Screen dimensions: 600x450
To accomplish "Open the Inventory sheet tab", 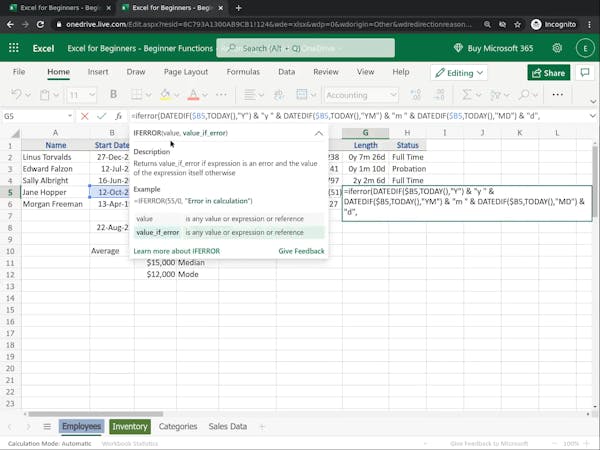I will 130,426.
